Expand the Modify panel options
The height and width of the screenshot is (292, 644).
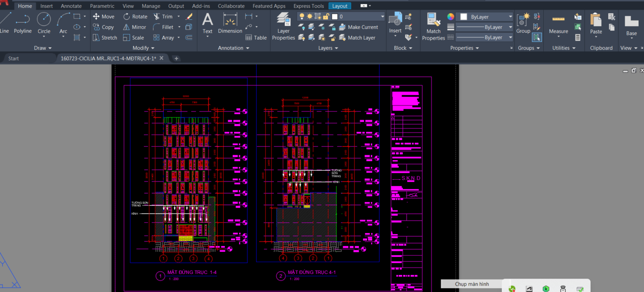point(144,48)
